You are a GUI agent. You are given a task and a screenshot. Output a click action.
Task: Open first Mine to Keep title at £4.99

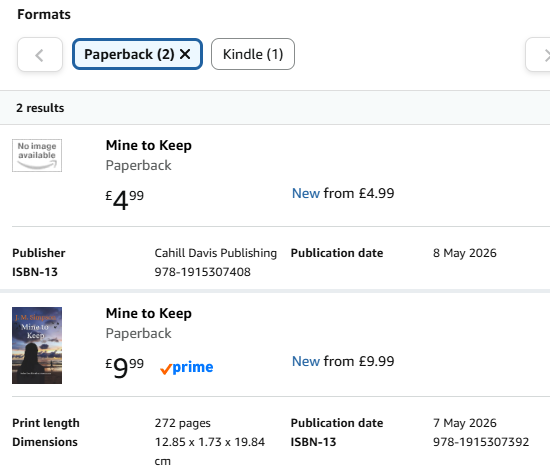coord(149,145)
